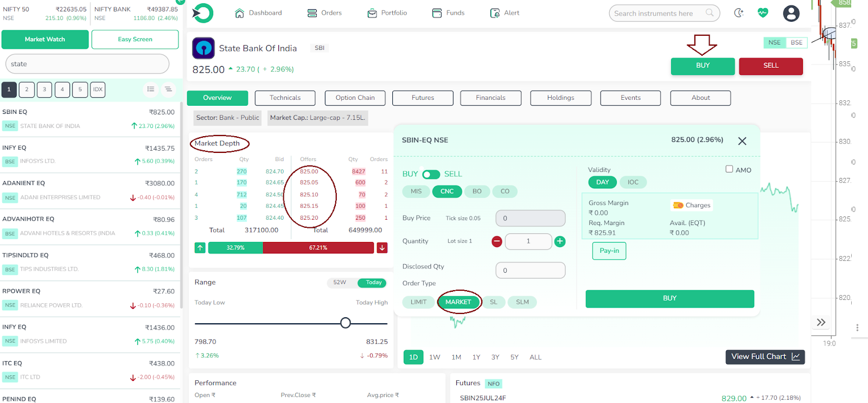Open the About tab
Image resolution: width=868 pixels, height=403 pixels.
click(x=700, y=98)
